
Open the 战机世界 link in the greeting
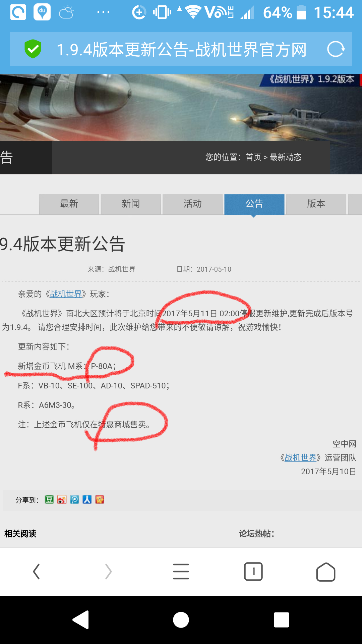(66, 294)
